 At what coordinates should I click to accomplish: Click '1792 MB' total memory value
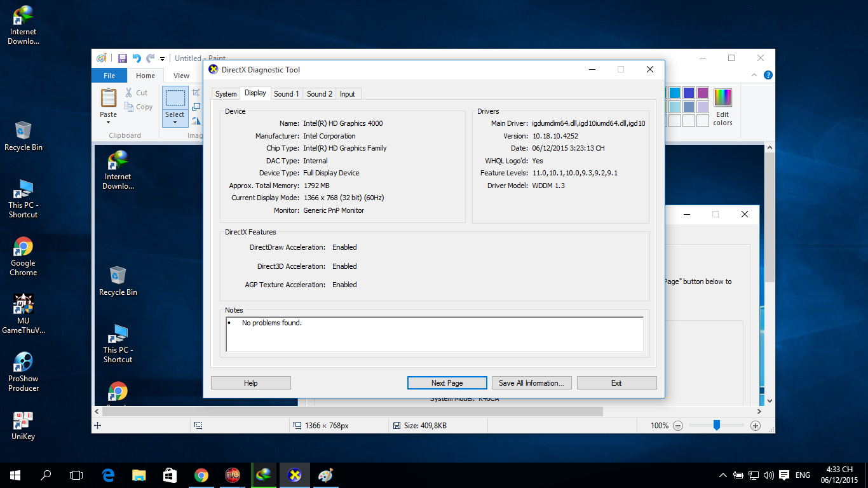(316, 186)
